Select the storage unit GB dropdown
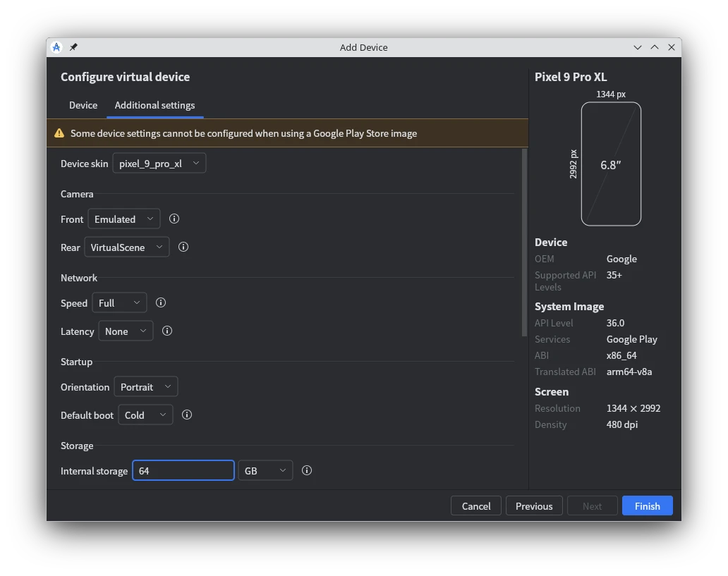Screen dimensions: 728x576 [x=265, y=471]
